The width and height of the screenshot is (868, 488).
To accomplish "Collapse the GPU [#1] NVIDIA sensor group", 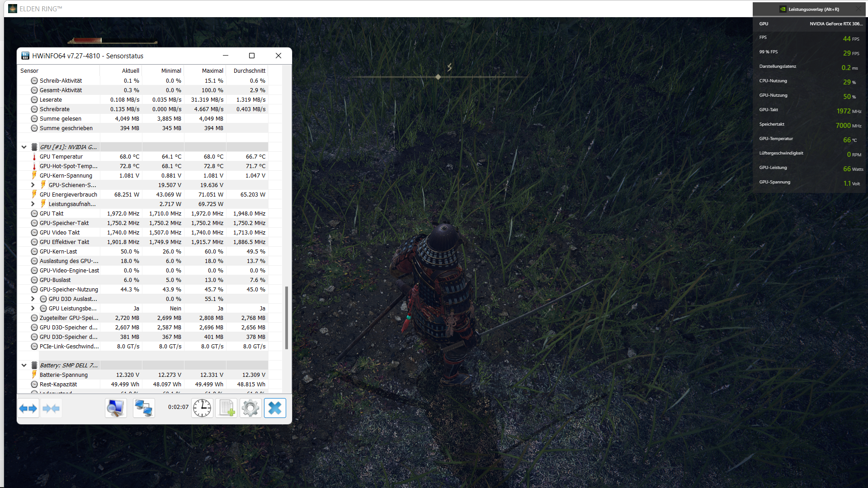I will 24,147.
